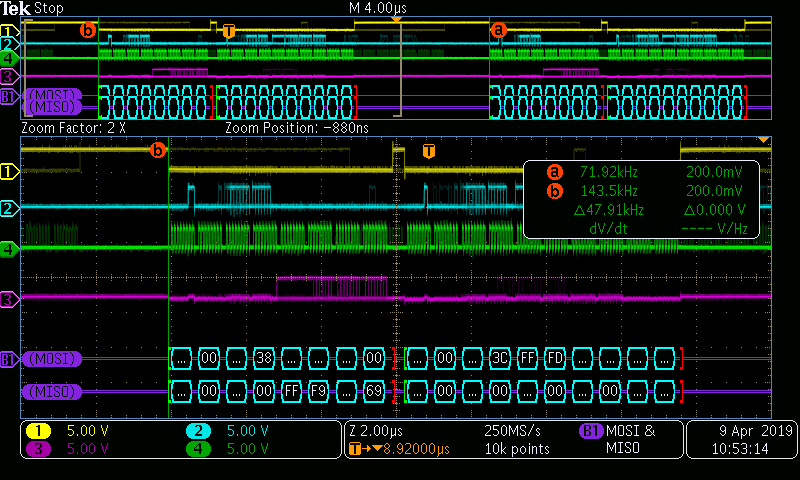Click the MOSI decoded byte 38
800x480 pixels.
[x=264, y=359]
